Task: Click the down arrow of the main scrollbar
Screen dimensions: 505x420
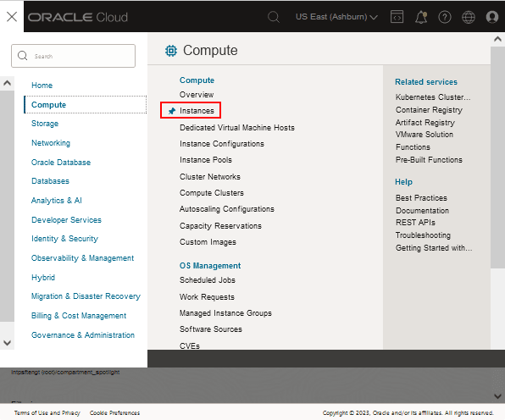Action: click(x=497, y=396)
